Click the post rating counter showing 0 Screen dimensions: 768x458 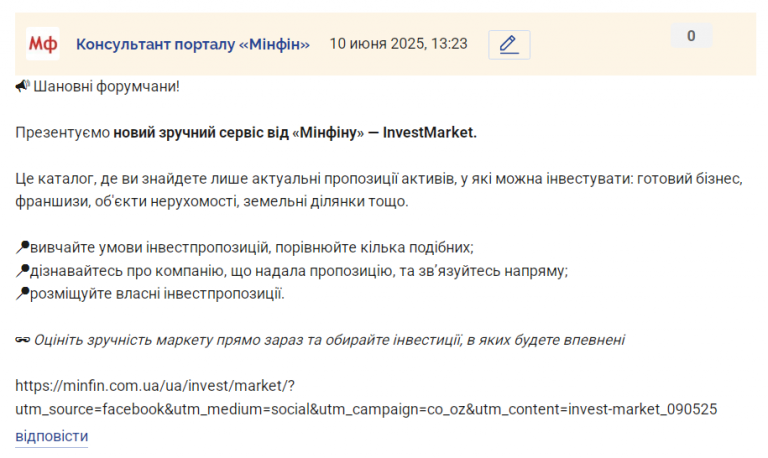click(691, 35)
